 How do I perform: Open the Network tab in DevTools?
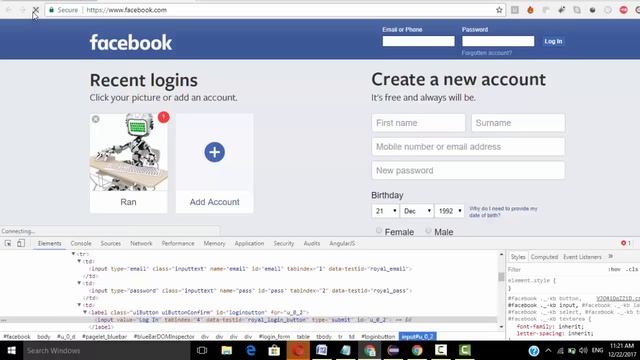click(141, 243)
